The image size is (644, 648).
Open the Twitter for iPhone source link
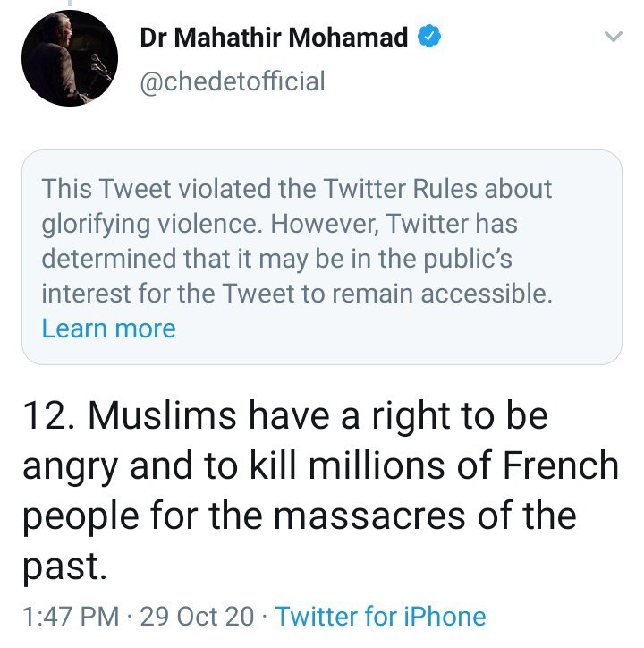[380, 617]
